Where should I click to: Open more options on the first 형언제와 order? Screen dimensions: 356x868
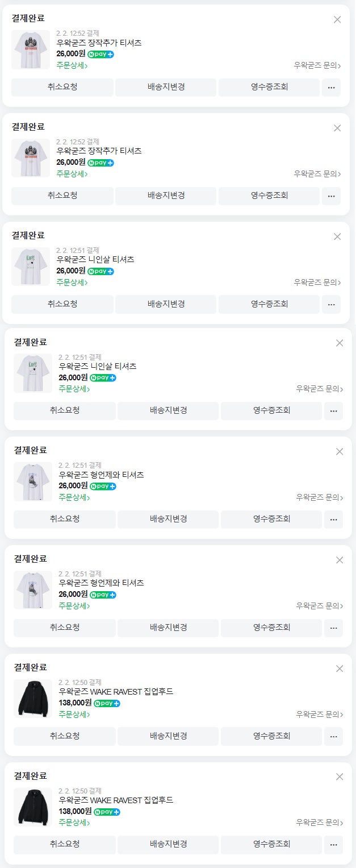(x=333, y=519)
